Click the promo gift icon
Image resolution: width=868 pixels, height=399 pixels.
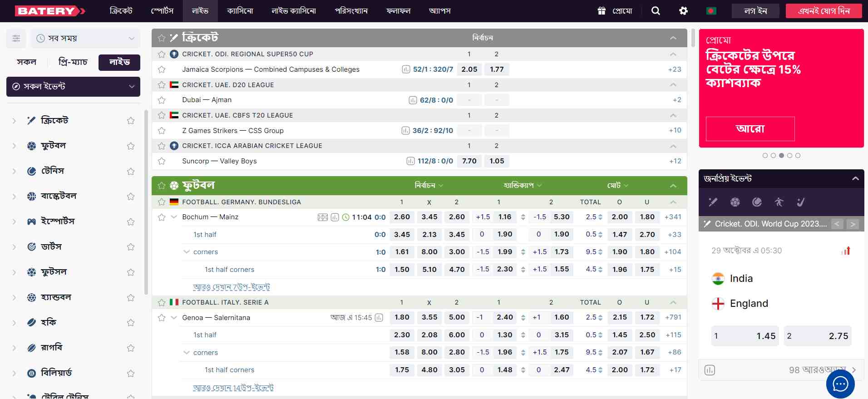602,11
